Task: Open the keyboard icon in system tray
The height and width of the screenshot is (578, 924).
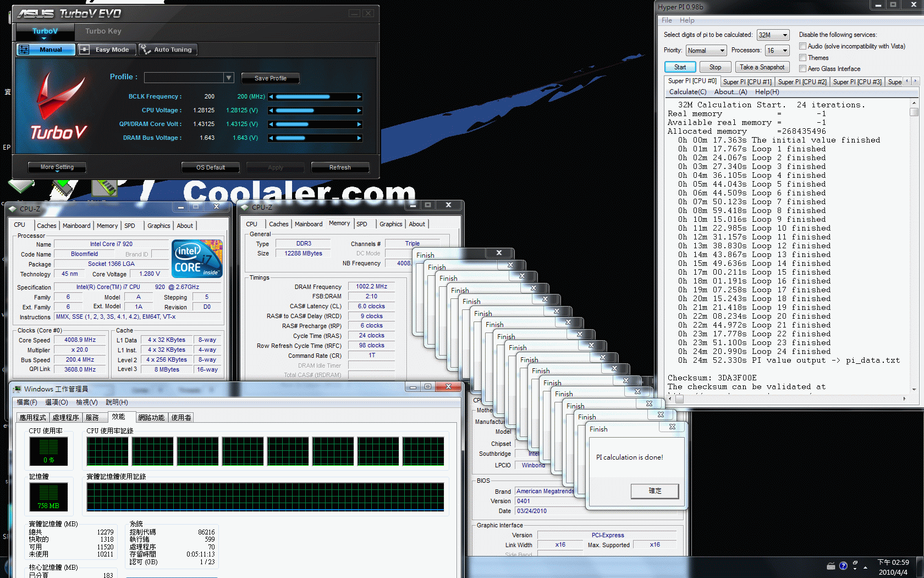Action: coord(831,566)
